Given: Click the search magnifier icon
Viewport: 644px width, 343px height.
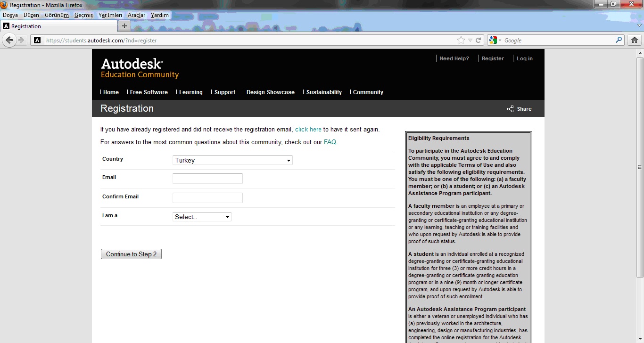Looking at the screenshot, I should click(x=619, y=40).
